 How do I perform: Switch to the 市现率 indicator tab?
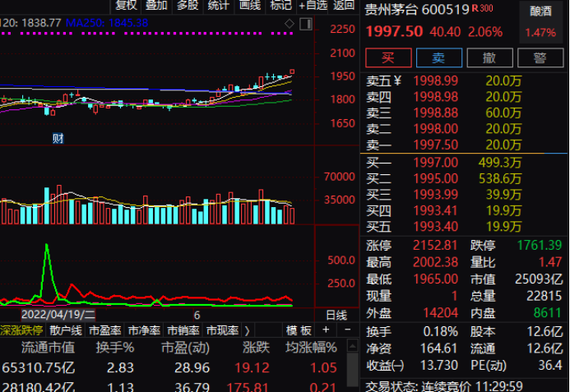[222, 330]
